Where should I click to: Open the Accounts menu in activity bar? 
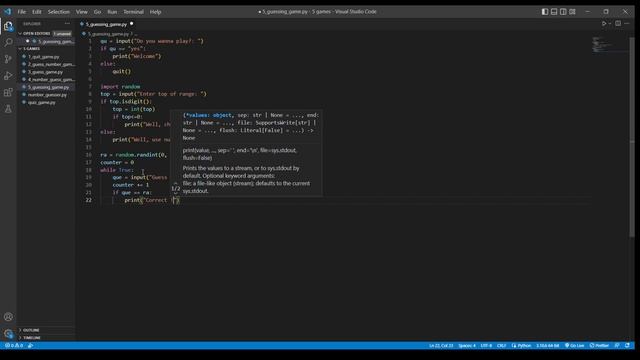8,317
